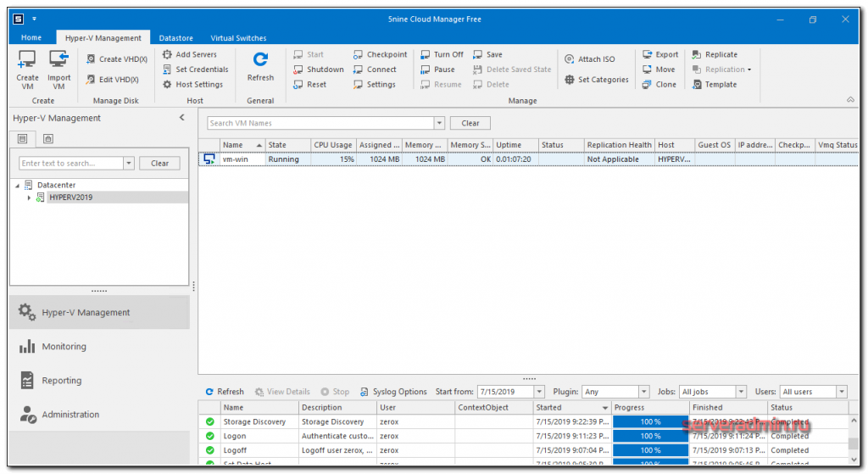Click Clear next to VM search
This screenshot has width=868, height=474.
tap(470, 123)
